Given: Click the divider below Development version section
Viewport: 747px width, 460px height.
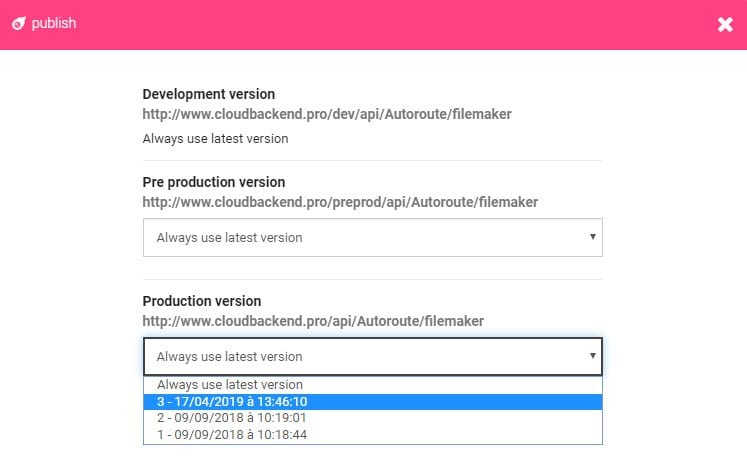Looking at the screenshot, I should pyautogui.click(x=372, y=160).
